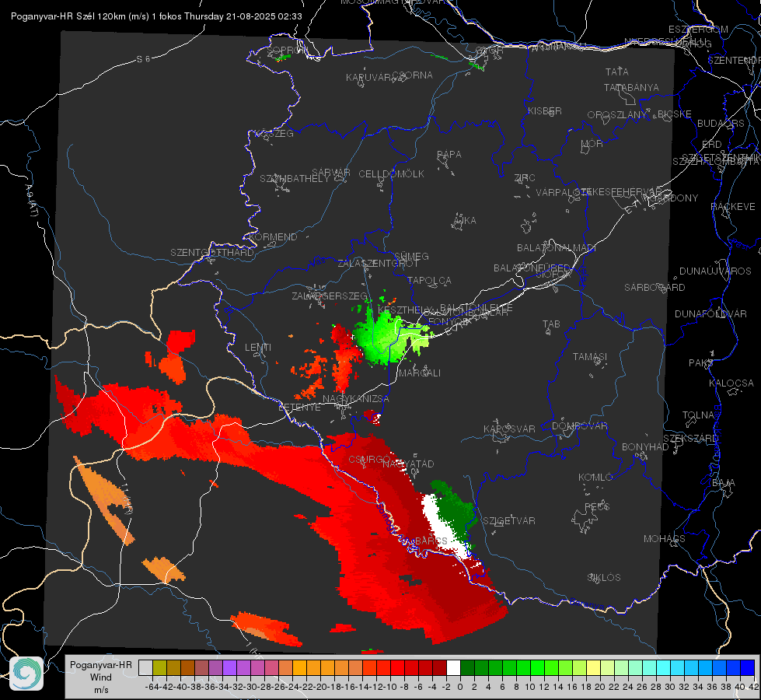Click the KAPOSVÁR label
The image size is (761, 700).
point(510,429)
